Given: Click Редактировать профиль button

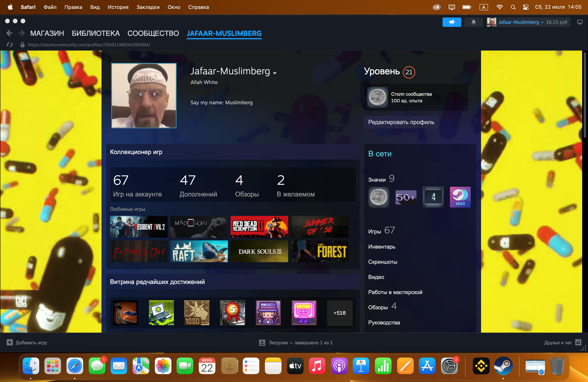Looking at the screenshot, I should pos(401,122).
